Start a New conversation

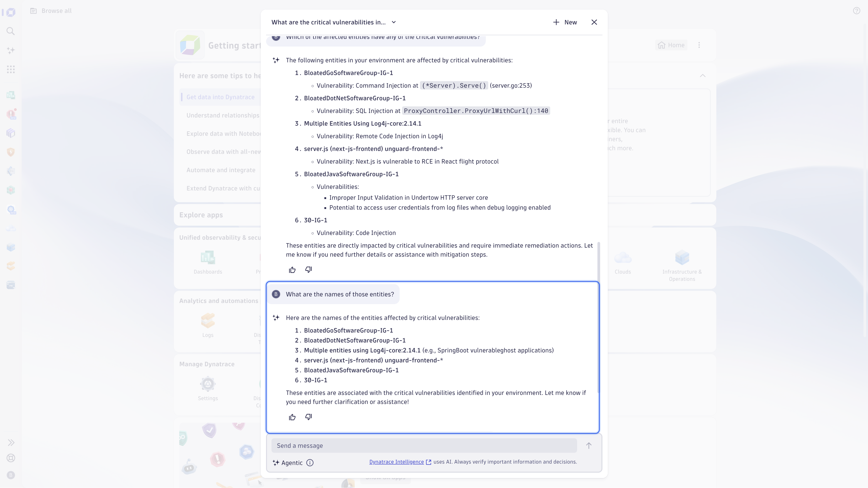(x=565, y=22)
